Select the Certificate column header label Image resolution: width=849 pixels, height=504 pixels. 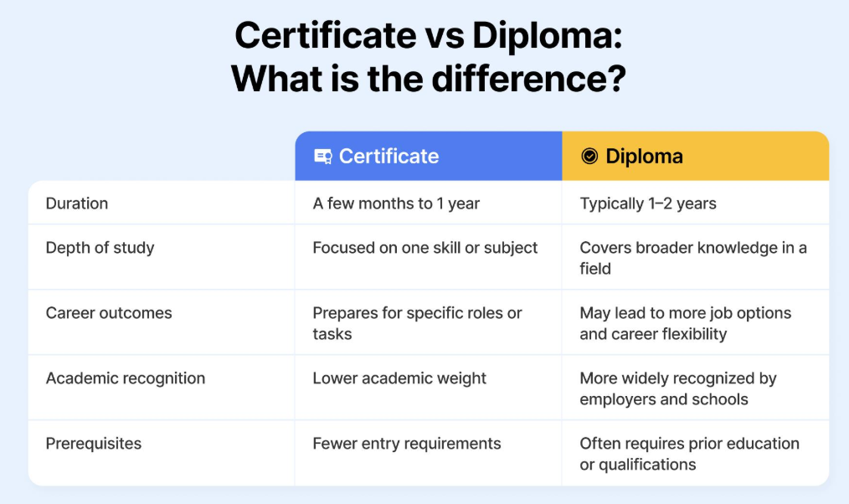coord(388,157)
